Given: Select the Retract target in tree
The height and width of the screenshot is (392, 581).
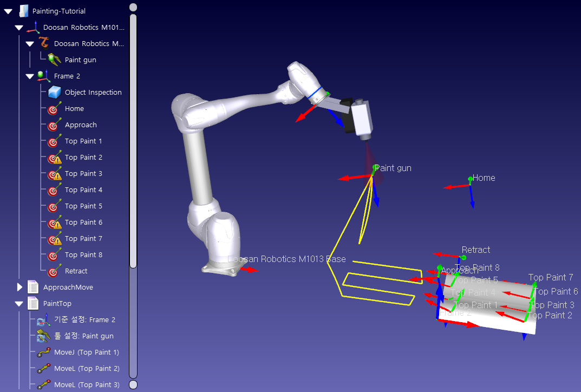Looking at the screenshot, I should pyautogui.click(x=76, y=271).
